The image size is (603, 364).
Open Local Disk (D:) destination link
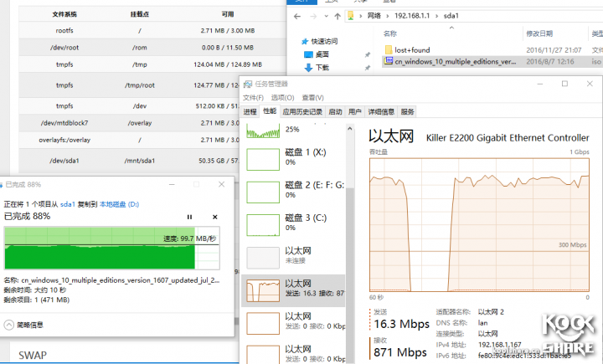pos(119,204)
